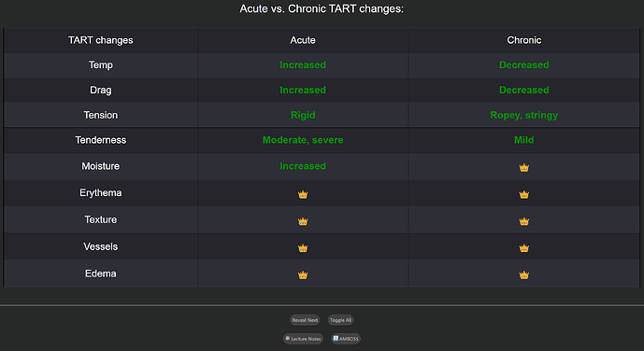Reveal the crown in Moisture Chronic cell
644x351 pixels.
523,168
